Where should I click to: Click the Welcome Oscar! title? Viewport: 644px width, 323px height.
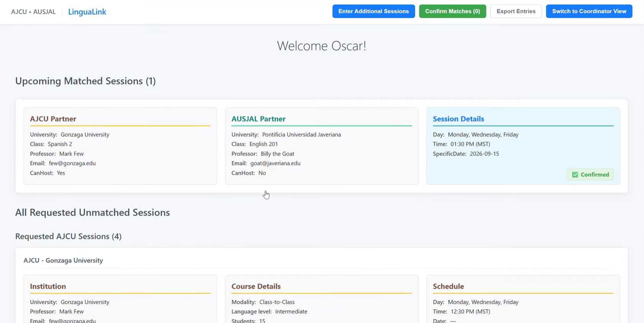(321, 46)
